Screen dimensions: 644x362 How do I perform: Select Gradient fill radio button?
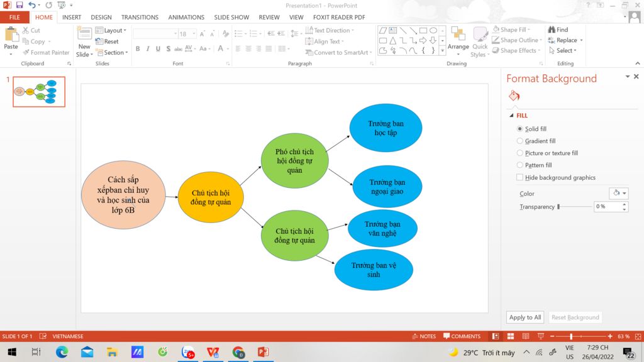[519, 141]
